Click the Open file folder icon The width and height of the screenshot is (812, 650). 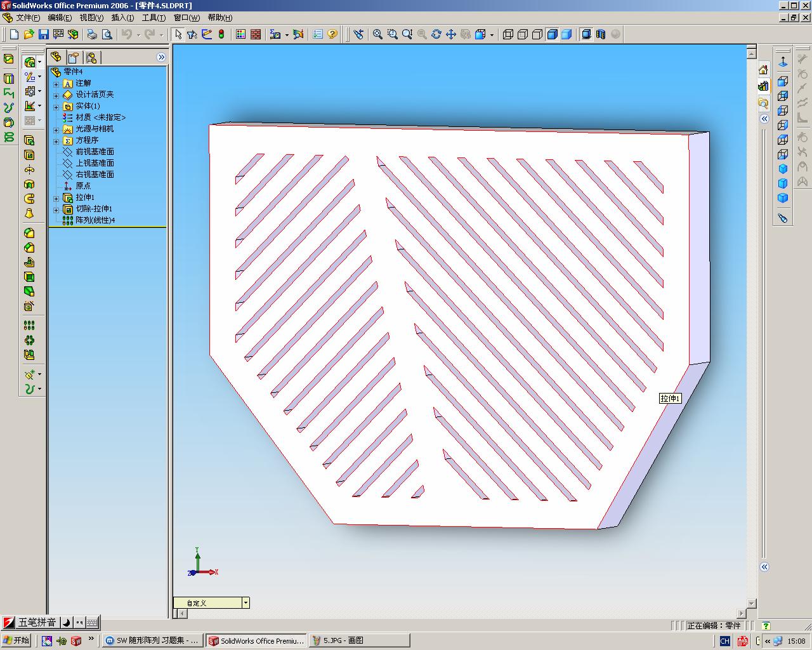coord(29,34)
